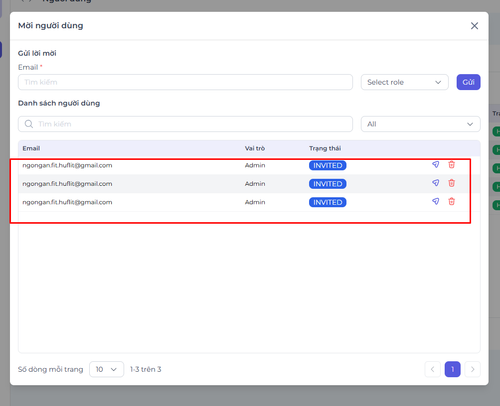The width and height of the screenshot is (500, 406).
Task: Click the Email column header
Action: (x=31, y=148)
